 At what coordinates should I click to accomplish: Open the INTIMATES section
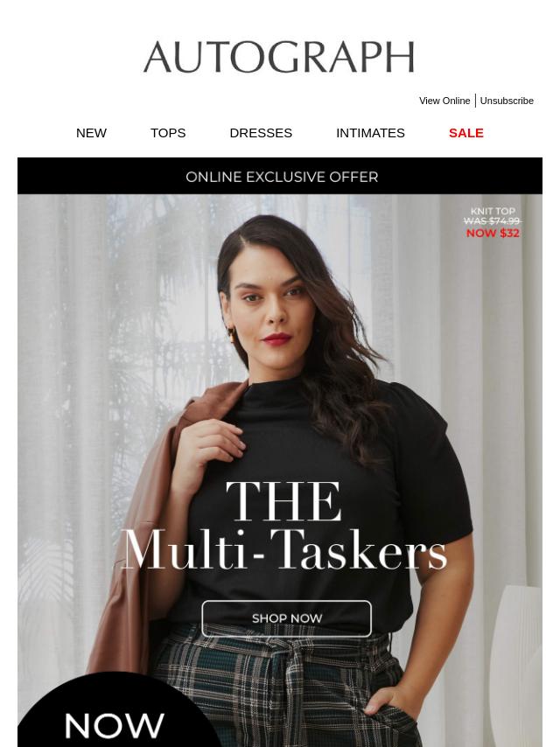[370, 133]
